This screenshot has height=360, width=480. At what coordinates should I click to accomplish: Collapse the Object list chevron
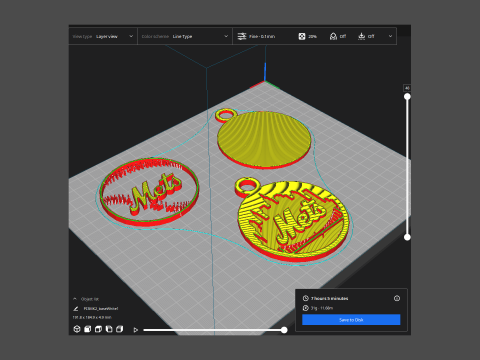75,299
